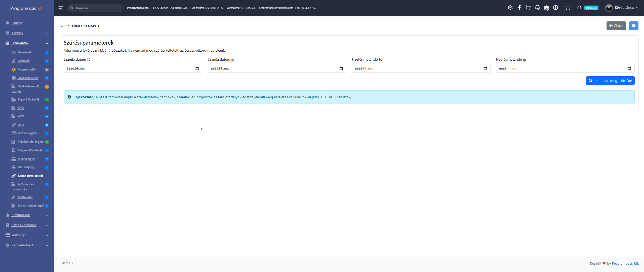
Task: Open the shopping cart icon
Action: tap(528, 8)
